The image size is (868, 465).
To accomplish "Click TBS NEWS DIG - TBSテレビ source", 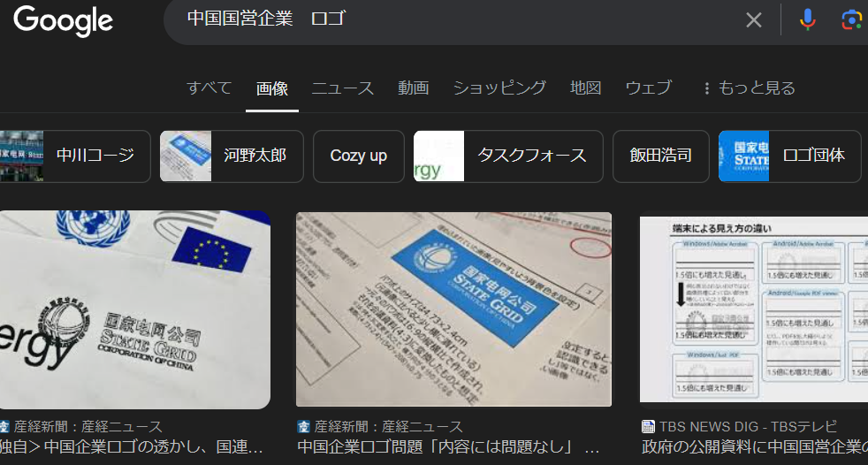I will click(x=749, y=427).
